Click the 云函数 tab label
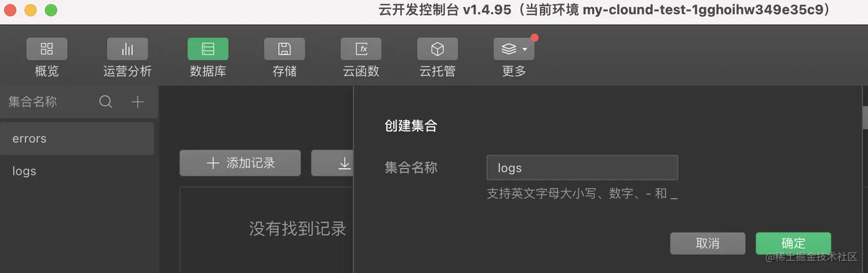The width and height of the screenshot is (868, 273). click(361, 72)
